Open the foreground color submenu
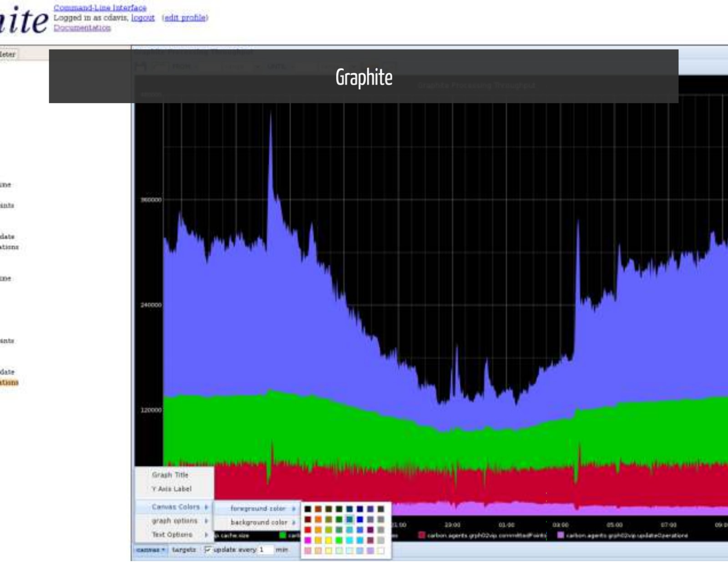 coord(257,508)
